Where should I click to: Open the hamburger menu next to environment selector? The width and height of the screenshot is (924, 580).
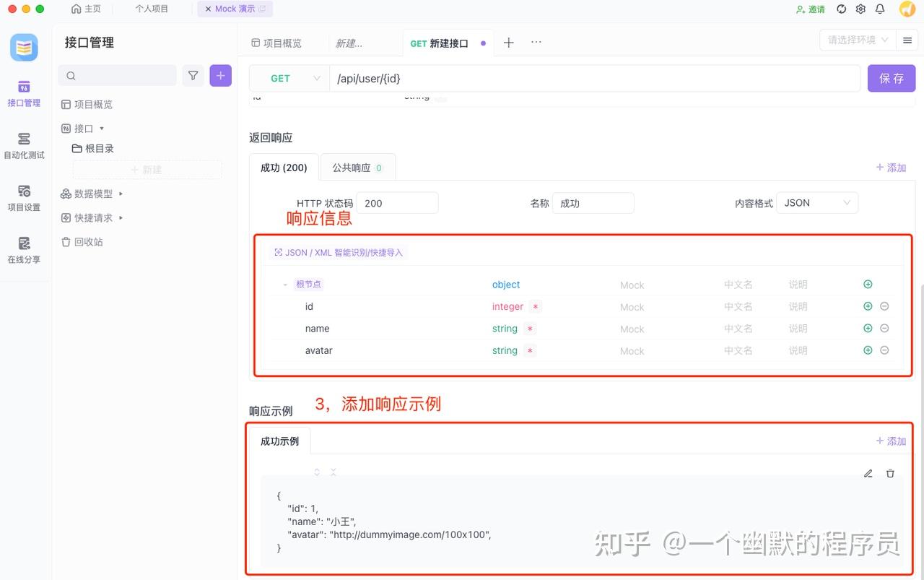point(907,40)
